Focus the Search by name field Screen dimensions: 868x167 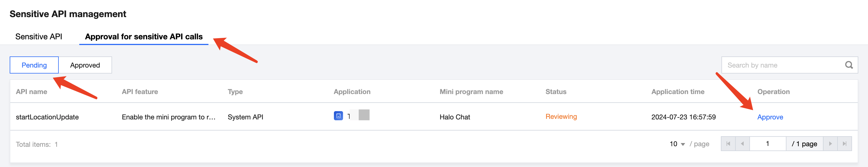tap(782, 65)
